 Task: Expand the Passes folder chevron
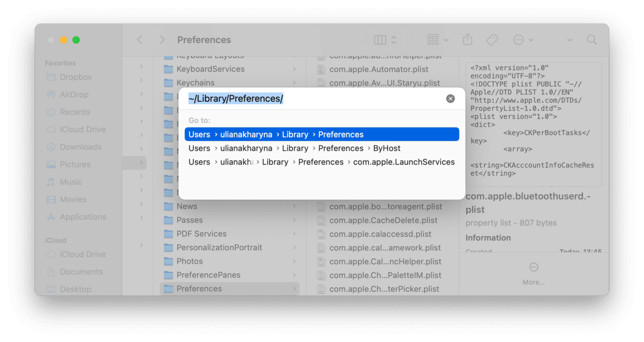click(x=294, y=220)
